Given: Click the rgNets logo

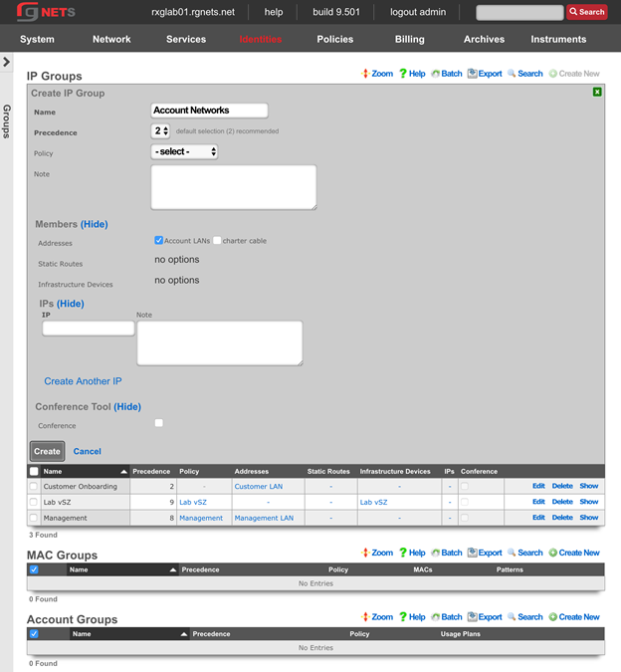Looking at the screenshot, I should pyautogui.click(x=46, y=12).
